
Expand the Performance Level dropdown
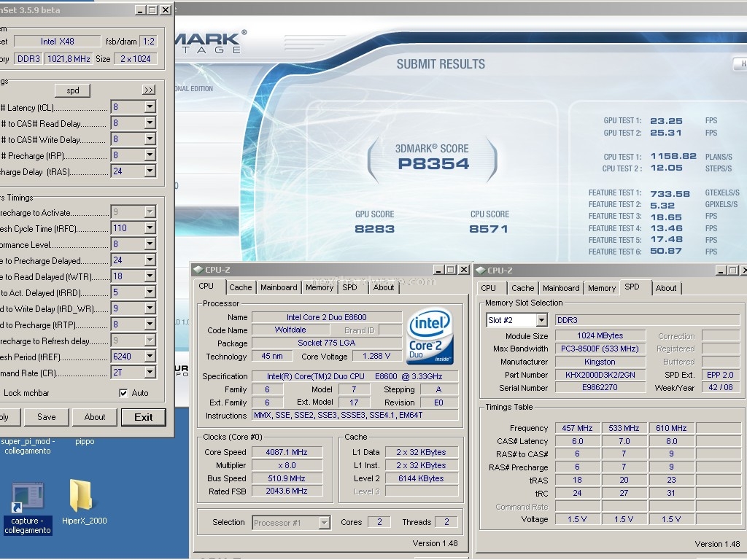pos(150,244)
